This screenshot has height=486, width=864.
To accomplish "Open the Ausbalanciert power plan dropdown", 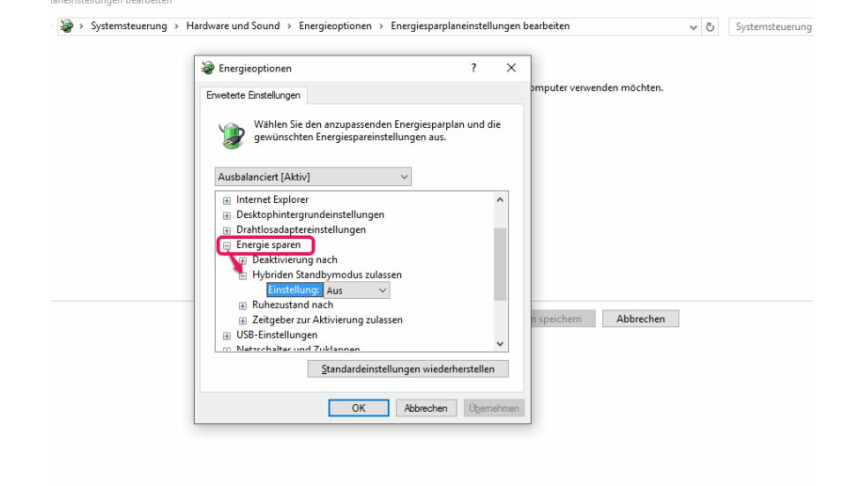I will 313,177.
